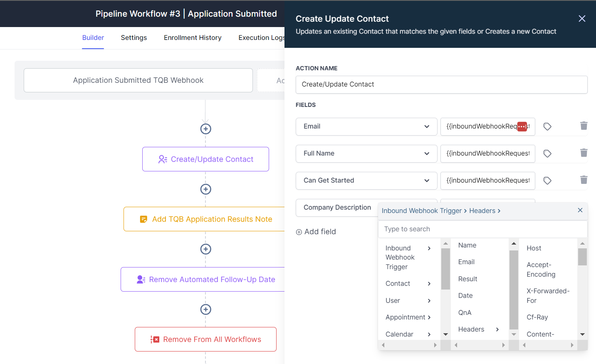Open the Full Name field dropdown

[366, 154]
